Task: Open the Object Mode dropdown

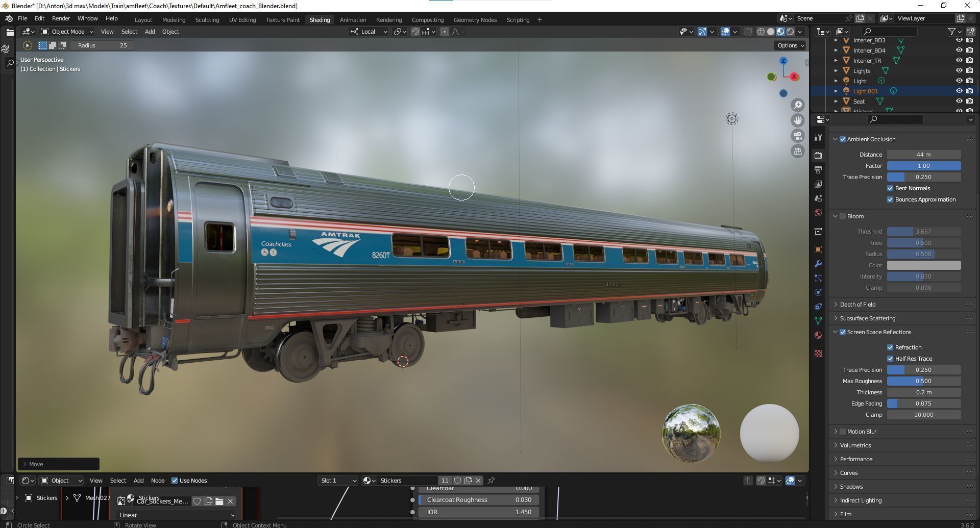Action: [67, 32]
